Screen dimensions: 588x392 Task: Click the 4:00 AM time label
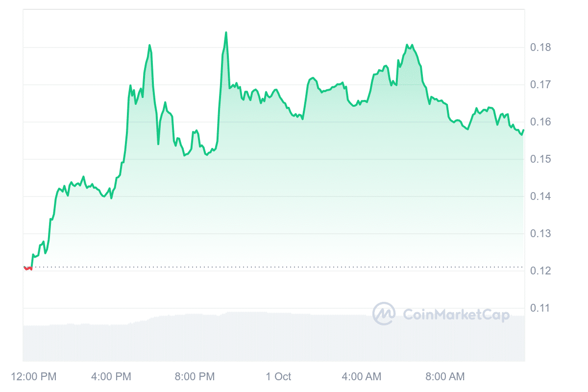tap(362, 376)
